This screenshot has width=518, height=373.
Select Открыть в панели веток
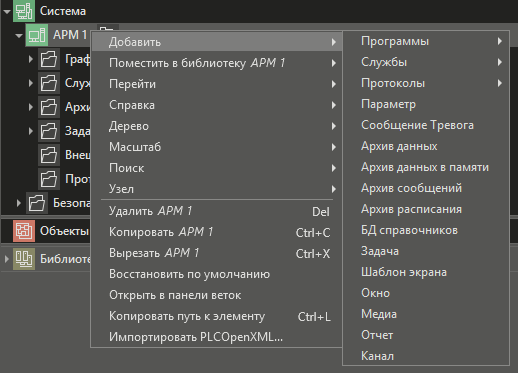tap(217, 295)
